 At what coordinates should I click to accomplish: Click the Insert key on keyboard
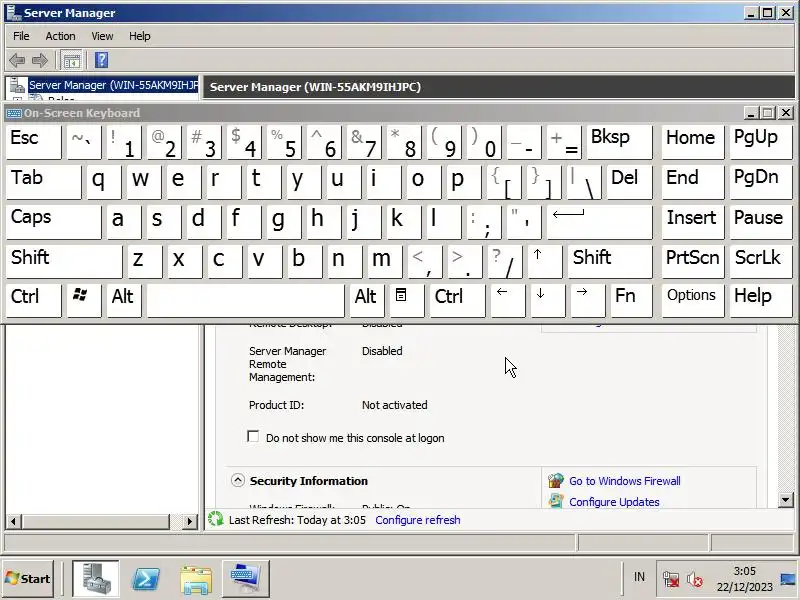coord(692,222)
